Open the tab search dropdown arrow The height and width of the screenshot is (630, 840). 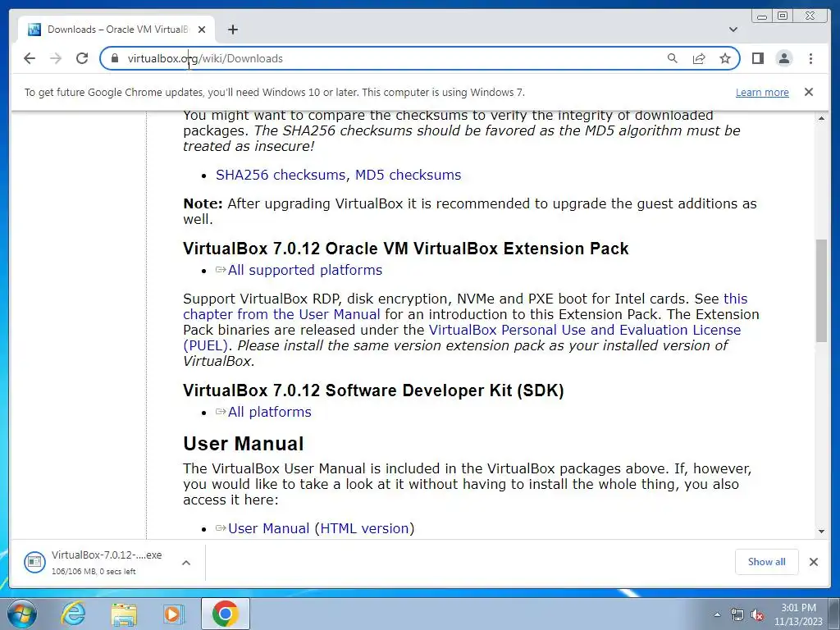(x=733, y=30)
